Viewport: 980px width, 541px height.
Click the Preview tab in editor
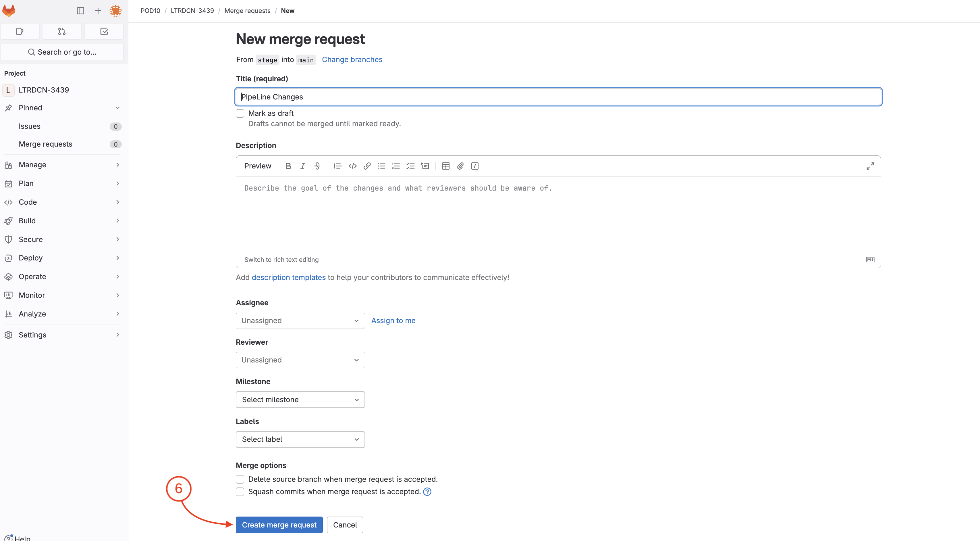pyautogui.click(x=258, y=166)
